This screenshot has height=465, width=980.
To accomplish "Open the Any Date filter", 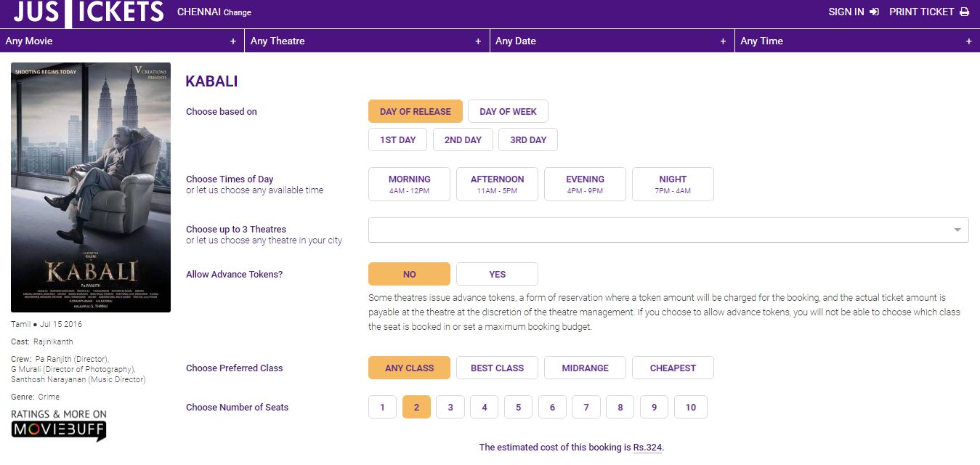I will pos(612,41).
